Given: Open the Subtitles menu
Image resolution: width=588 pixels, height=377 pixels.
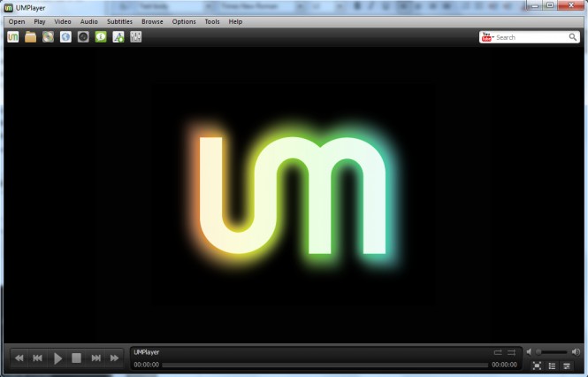Looking at the screenshot, I should 119,22.
